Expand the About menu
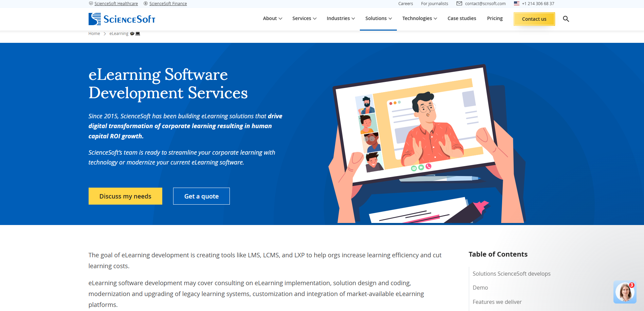 coord(273,18)
